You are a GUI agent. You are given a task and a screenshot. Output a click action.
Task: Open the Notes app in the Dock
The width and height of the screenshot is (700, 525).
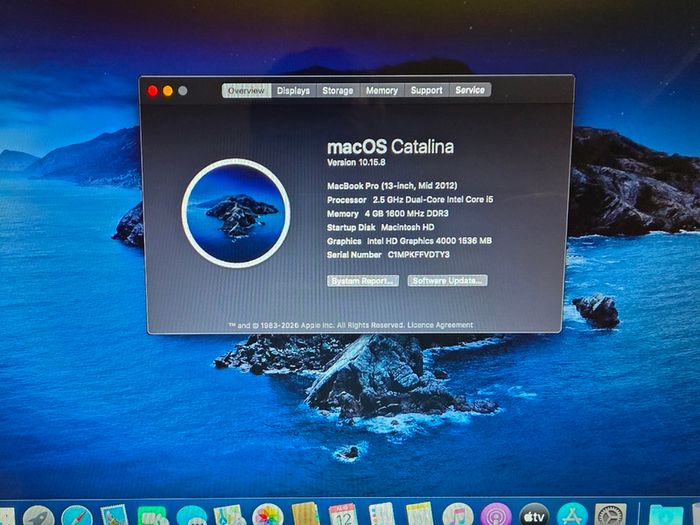420,515
